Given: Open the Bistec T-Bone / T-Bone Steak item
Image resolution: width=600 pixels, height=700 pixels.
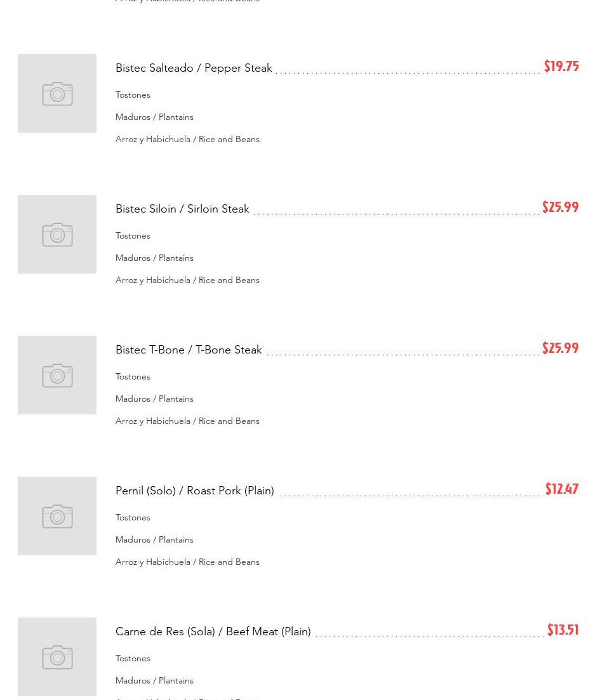Looking at the screenshot, I should coord(189,350).
